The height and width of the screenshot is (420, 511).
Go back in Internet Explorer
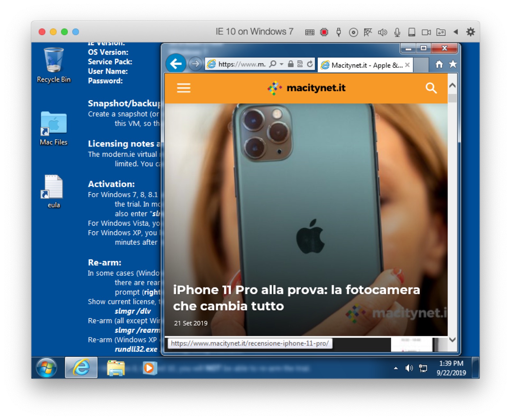(x=176, y=64)
